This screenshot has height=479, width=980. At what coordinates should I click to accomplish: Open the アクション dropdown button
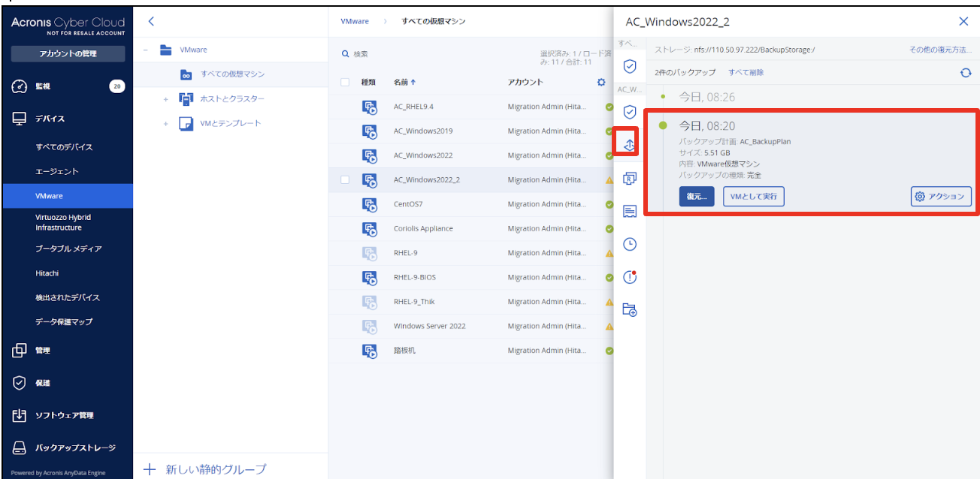tap(941, 197)
